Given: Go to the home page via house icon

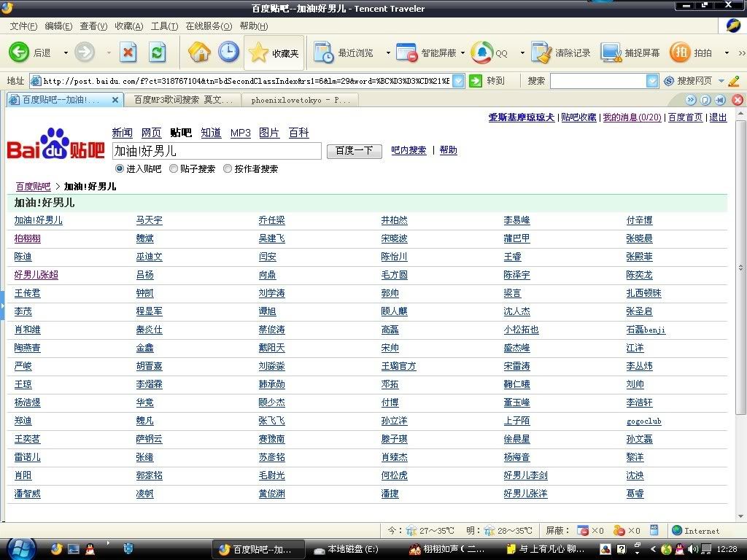Looking at the screenshot, I should pyautogui.click(x=200, y=52).
